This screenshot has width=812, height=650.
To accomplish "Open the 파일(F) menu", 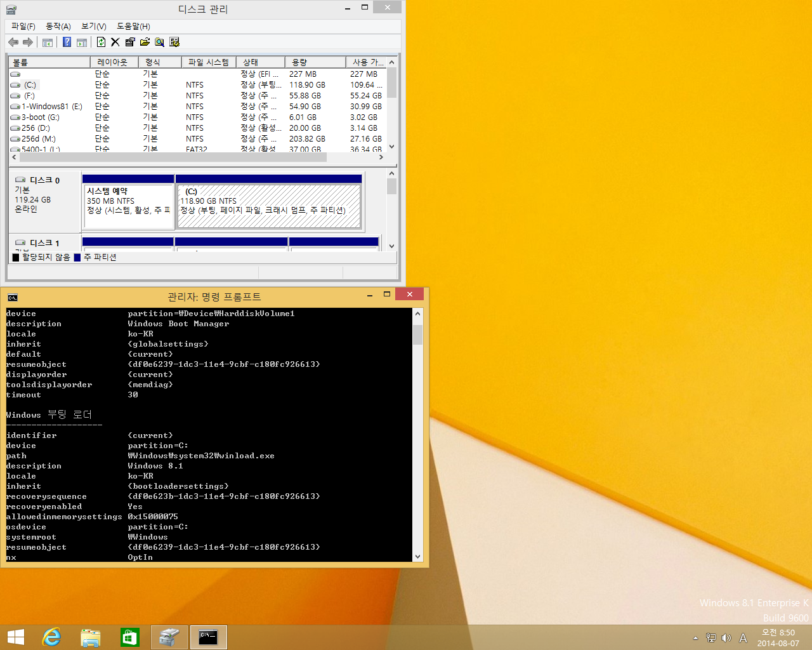I will pyautogui.click(x=23, y=26).
